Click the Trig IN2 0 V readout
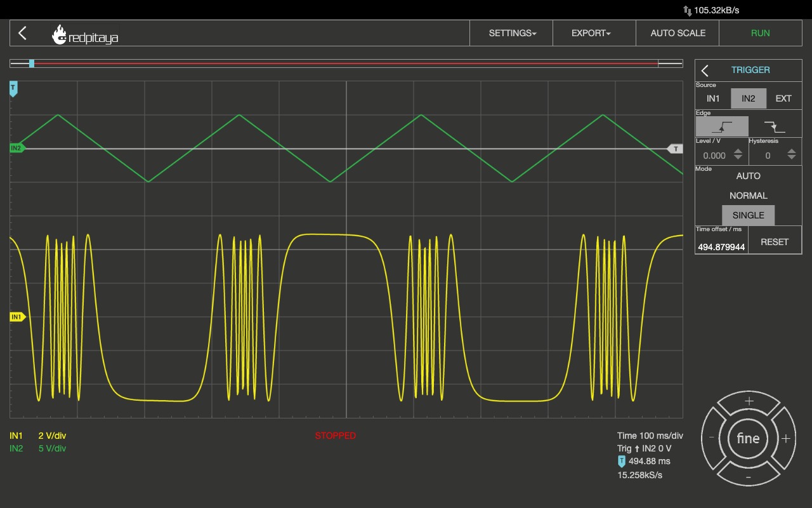 click(x=644, y=448)
